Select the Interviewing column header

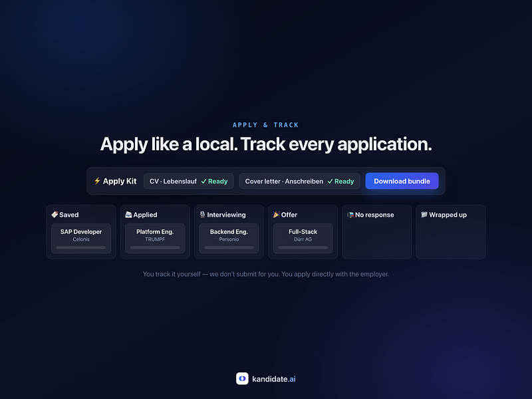coord(223,215)
